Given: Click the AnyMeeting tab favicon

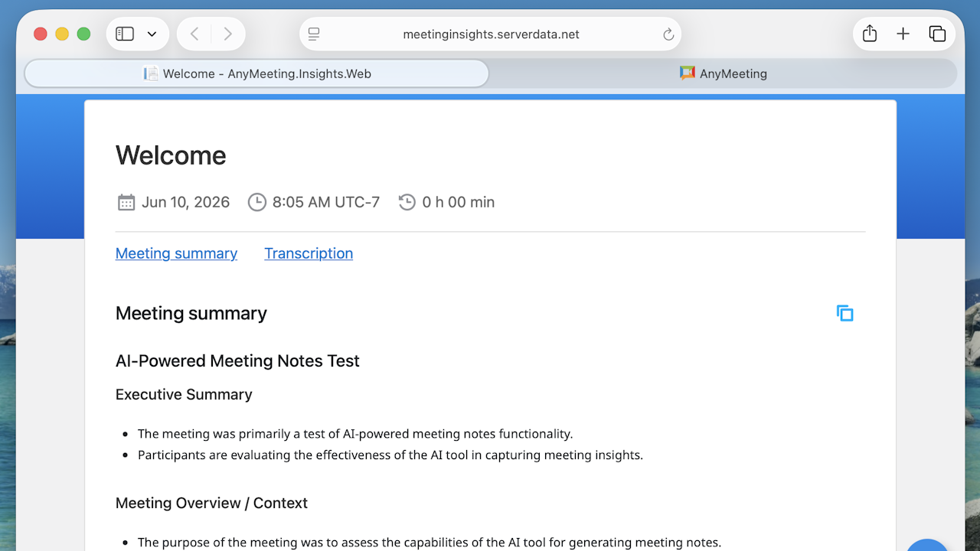Looking at the screenshot, I should pyautogui.click(x=688, y=73).
